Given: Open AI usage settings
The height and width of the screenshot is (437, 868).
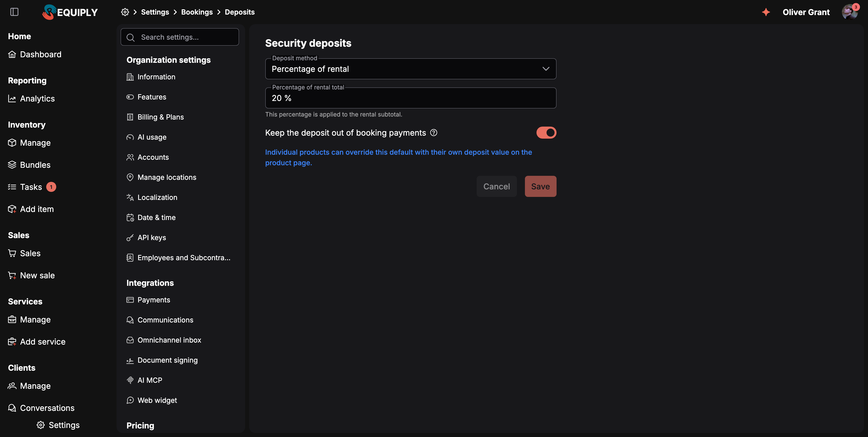Looking at the screenshot, I should 147,137.
